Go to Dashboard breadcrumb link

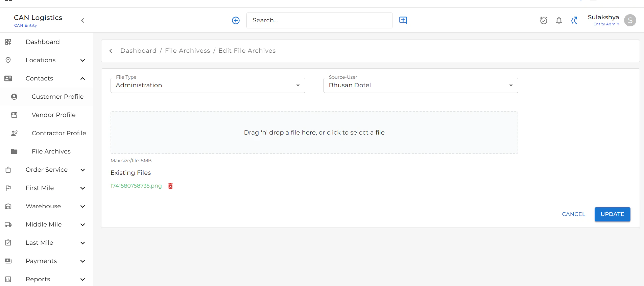[138, 51]
